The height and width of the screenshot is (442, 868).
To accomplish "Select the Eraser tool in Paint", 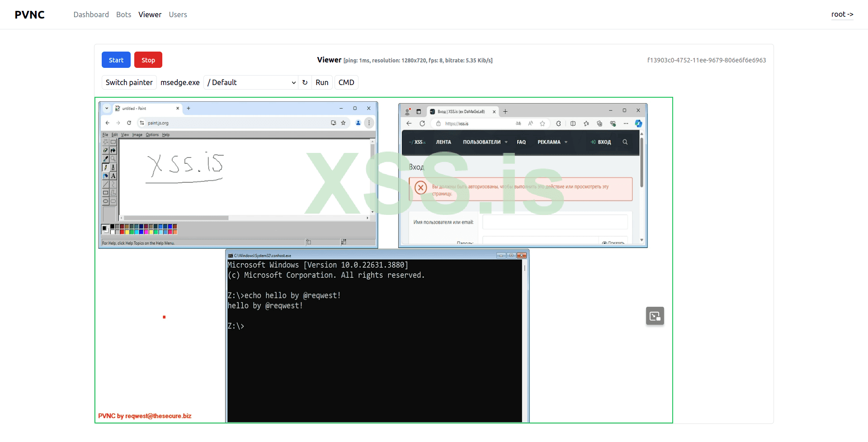I will [105, 151].
